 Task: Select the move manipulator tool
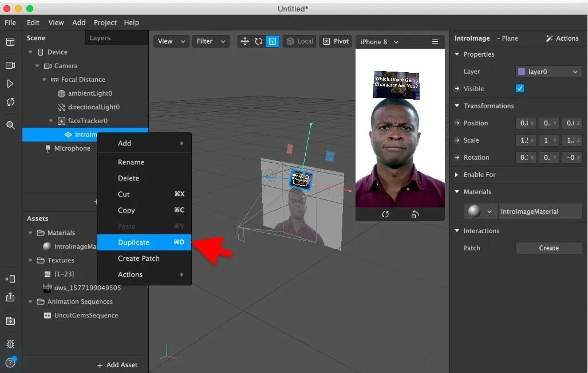244,41
